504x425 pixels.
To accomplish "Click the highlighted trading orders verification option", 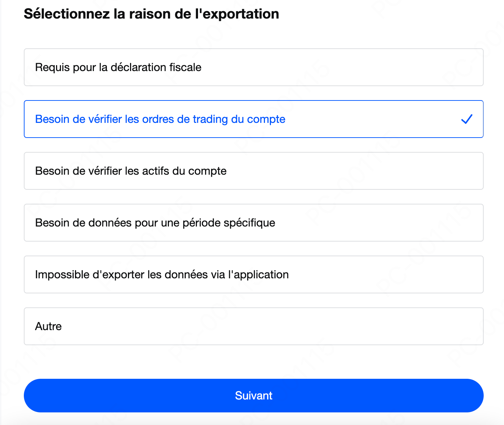I will tap(253, 119).
